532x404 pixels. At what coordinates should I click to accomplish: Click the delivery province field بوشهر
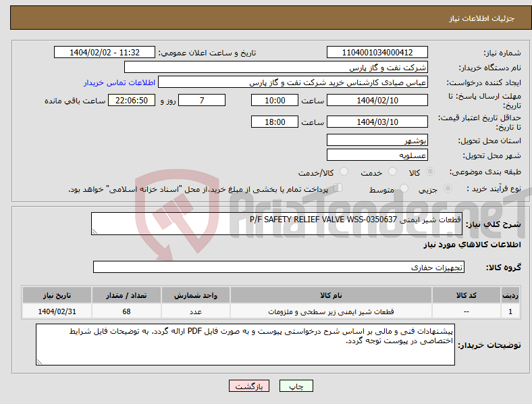377,140
